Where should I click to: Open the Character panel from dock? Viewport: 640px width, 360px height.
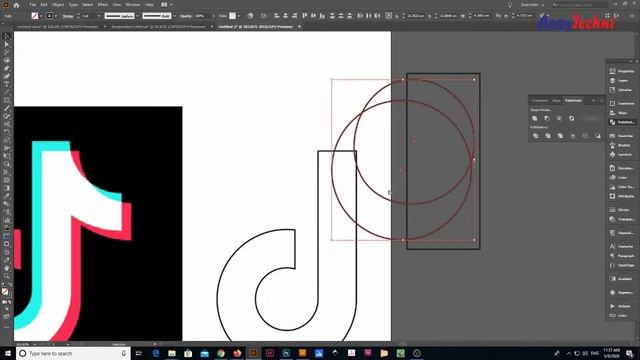(x=622, y=247)
